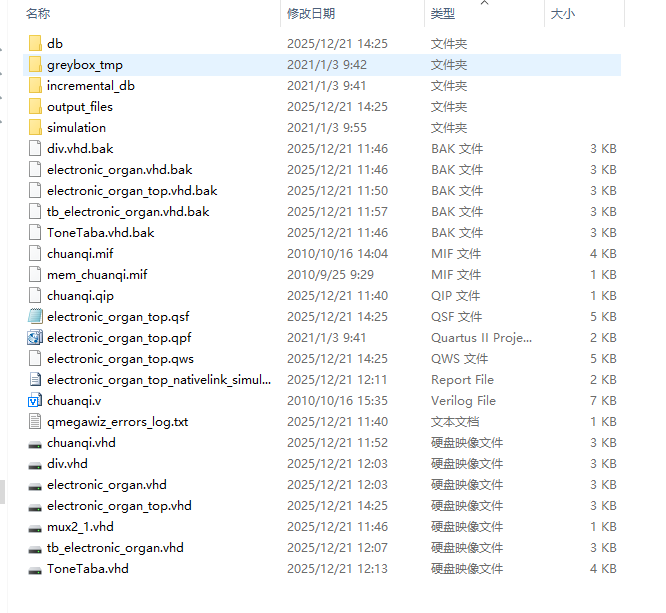The image size is (666, 613).
Task: Select the file name output_files
Action: pyautogui.click(x=80, y=107)
